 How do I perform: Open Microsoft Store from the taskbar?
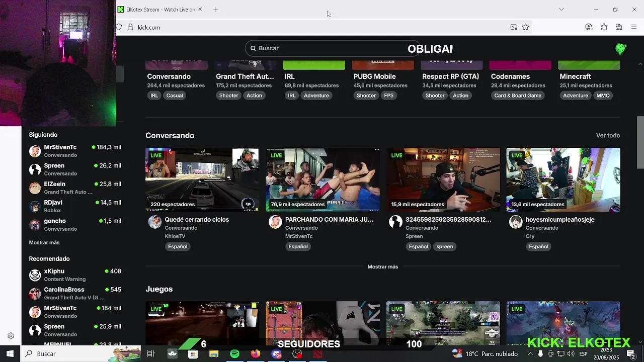(x=193, y=354)
